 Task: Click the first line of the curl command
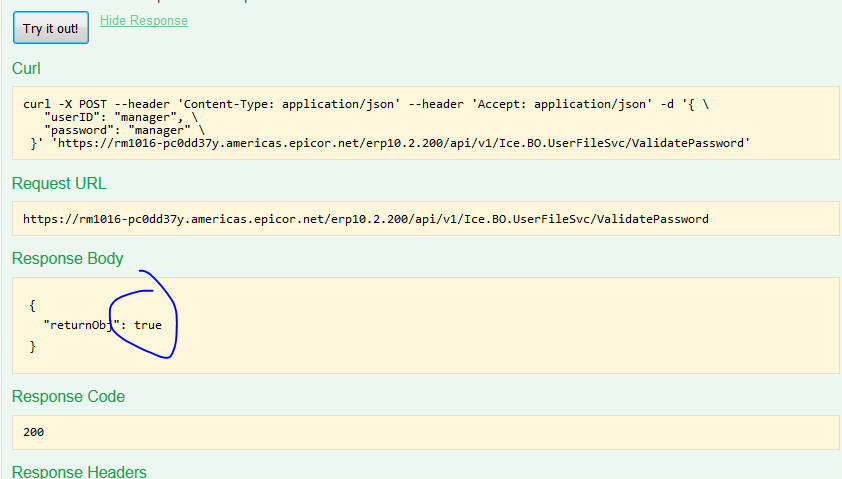[x=366, y=104]
